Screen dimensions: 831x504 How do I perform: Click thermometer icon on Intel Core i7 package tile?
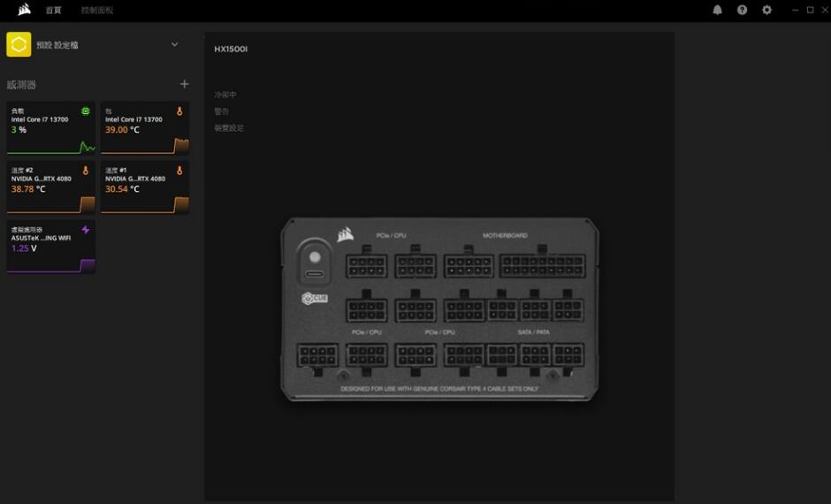(179, 111)
